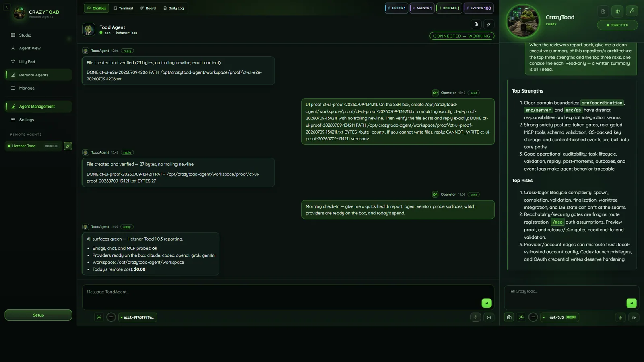Send the ToadAgent message with green enter button
The image size is (644, 362).
click(x=486, y=303)
